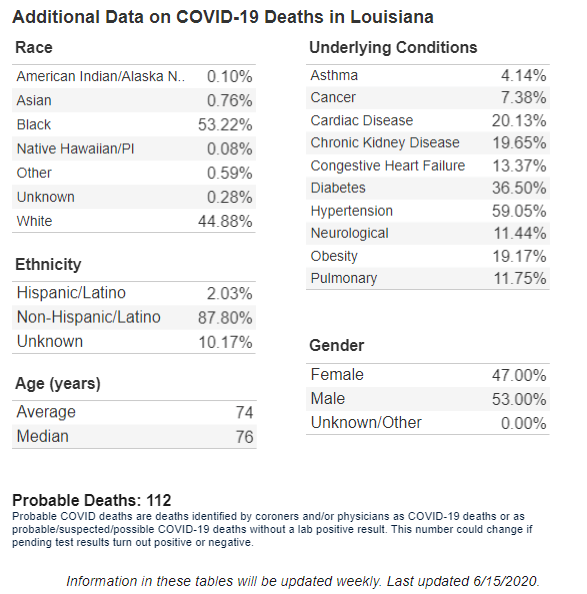Select the Non-Hispanic/Latino row
Image resolution: width=587 pixels, height=594 pixels.
(134, 317)
